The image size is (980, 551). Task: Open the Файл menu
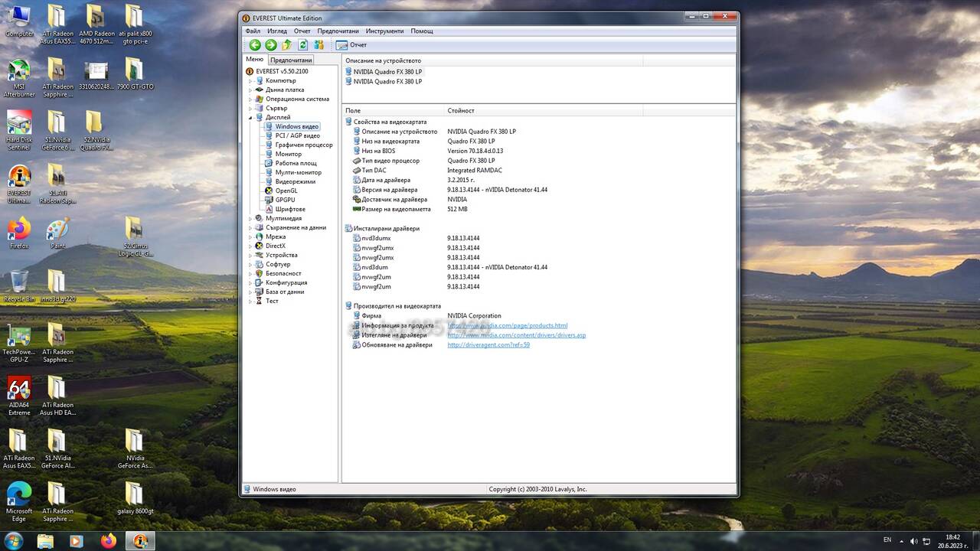(253, 31)
